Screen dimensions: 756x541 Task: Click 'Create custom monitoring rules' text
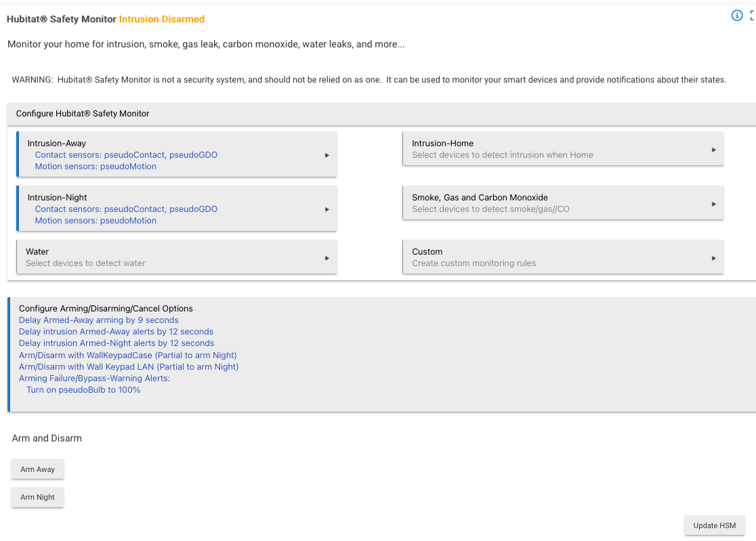(x=474, y=263)
